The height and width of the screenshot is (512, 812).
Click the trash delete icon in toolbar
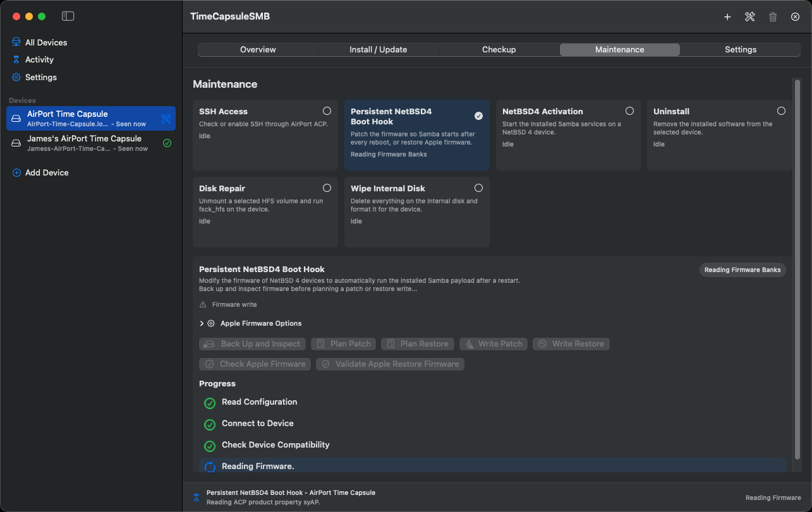tap(773, 17)
